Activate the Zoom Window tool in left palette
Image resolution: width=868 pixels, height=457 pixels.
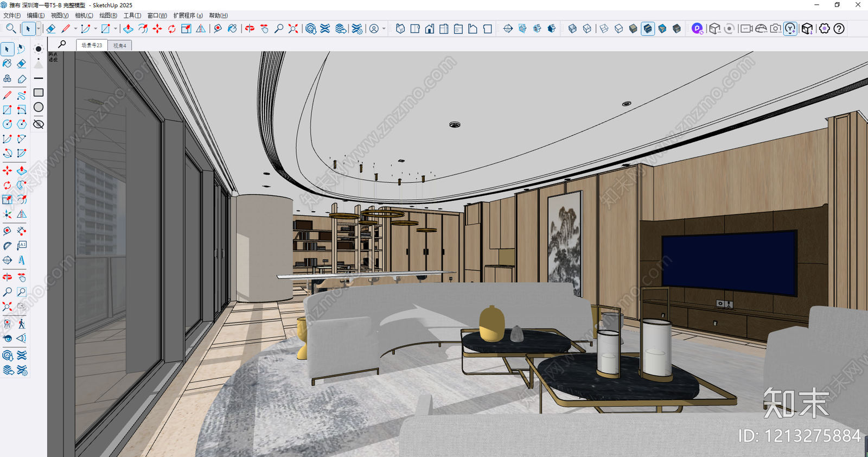22,292
